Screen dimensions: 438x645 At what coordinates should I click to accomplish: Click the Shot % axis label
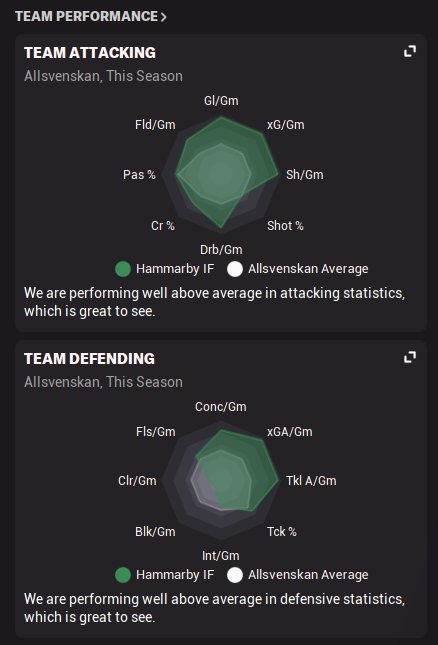click(x=285, y=225)
